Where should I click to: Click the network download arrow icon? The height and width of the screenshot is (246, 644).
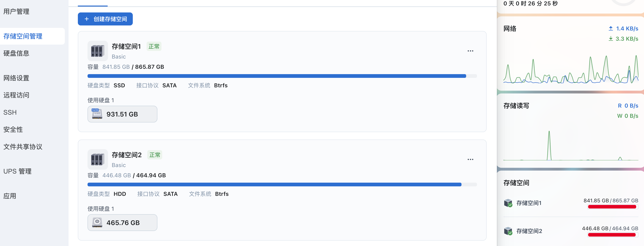(x=610, y=39)
